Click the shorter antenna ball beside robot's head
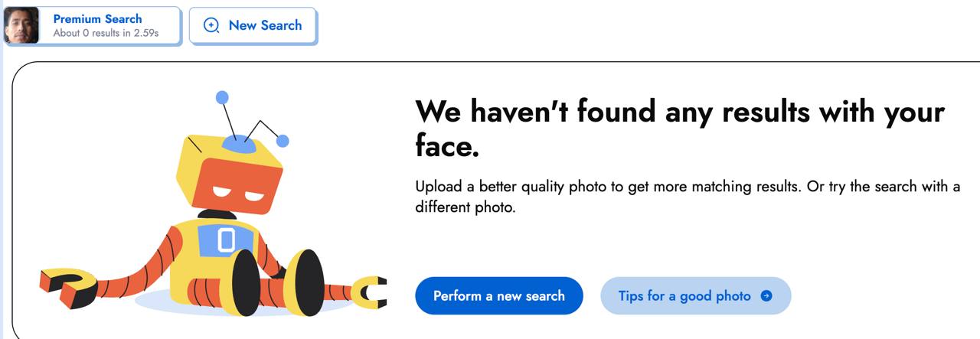 283,141
